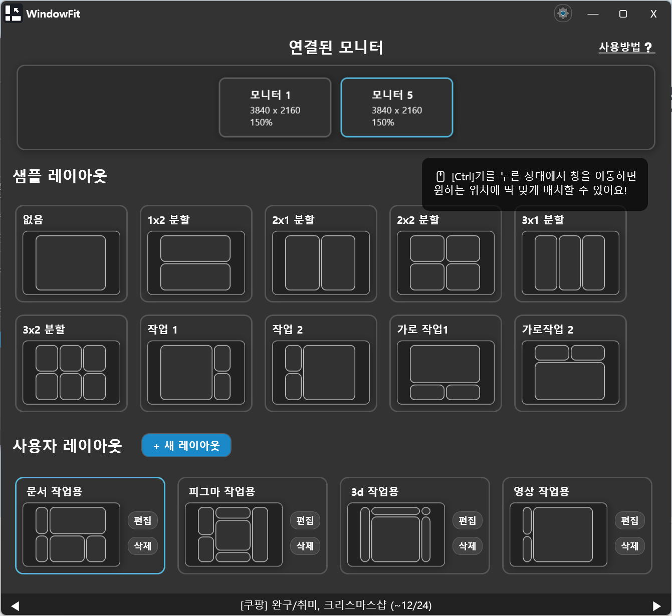672x616 pixels.
Task: Select the 없음 layout option
Action: 71,263
